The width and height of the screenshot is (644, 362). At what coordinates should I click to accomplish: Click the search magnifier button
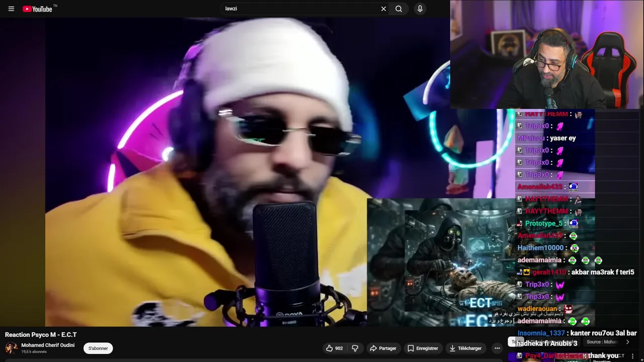click(x=398, y=9)
